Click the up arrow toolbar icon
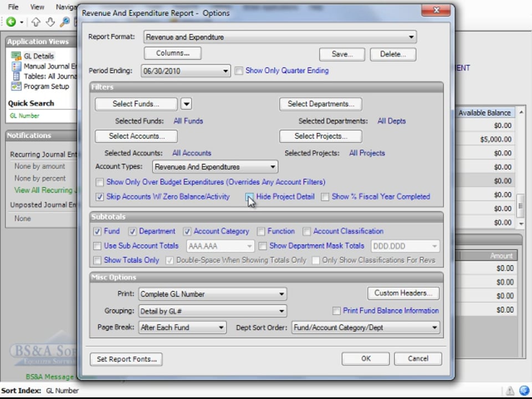The width and height of the screenshot is (532, 399). 36,22
